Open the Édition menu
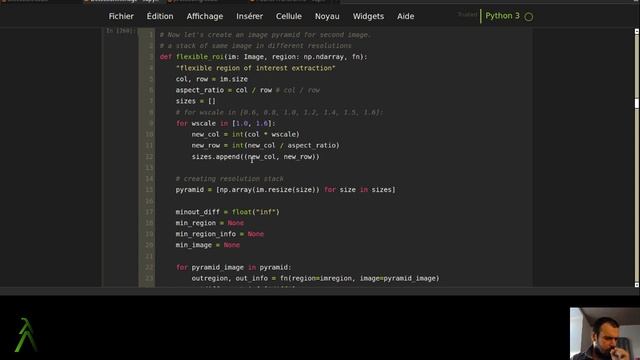640x360 pixels. point(160,16)
